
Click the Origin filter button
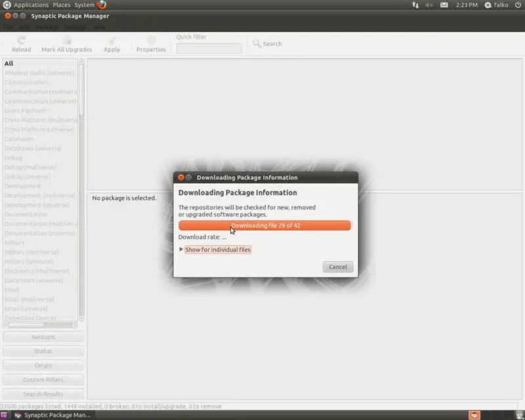coord(43,366)
